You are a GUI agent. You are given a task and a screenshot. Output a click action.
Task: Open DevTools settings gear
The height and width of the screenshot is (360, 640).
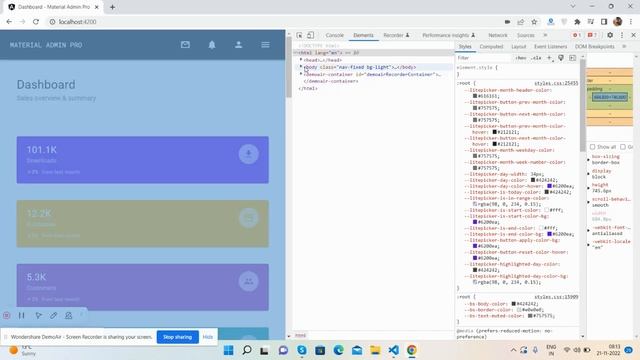pos(610,35)
